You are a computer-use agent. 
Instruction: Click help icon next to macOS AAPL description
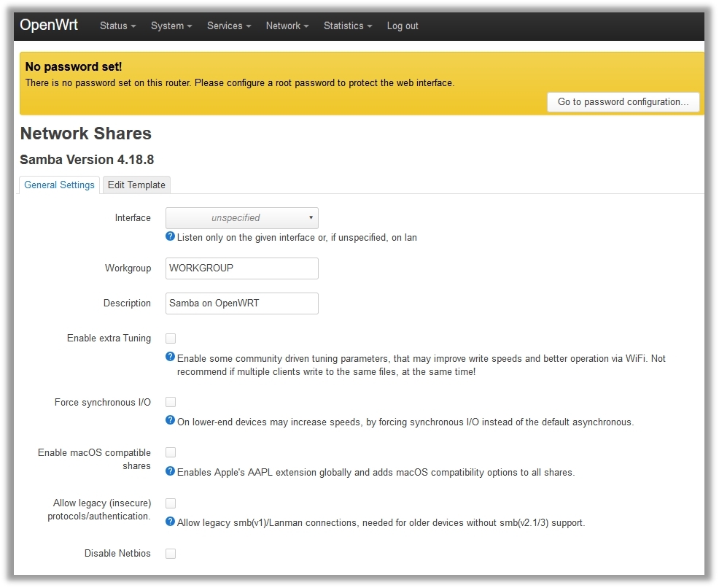tap(171, 471)
